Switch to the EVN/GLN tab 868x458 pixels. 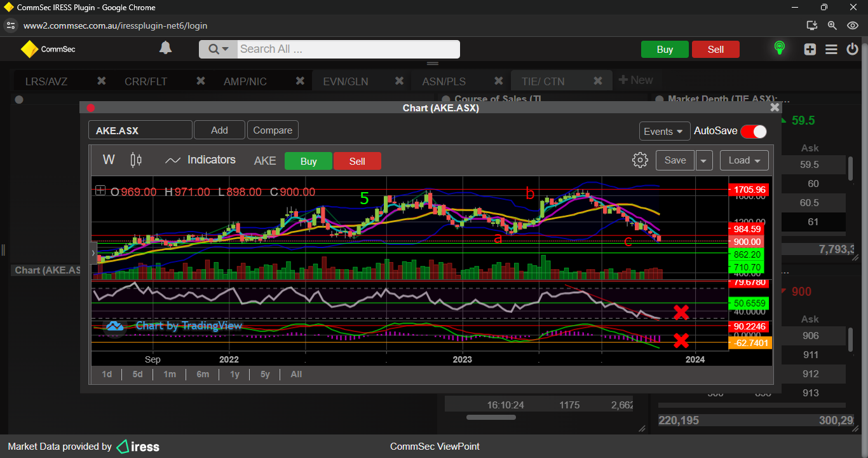click(345, 81)
